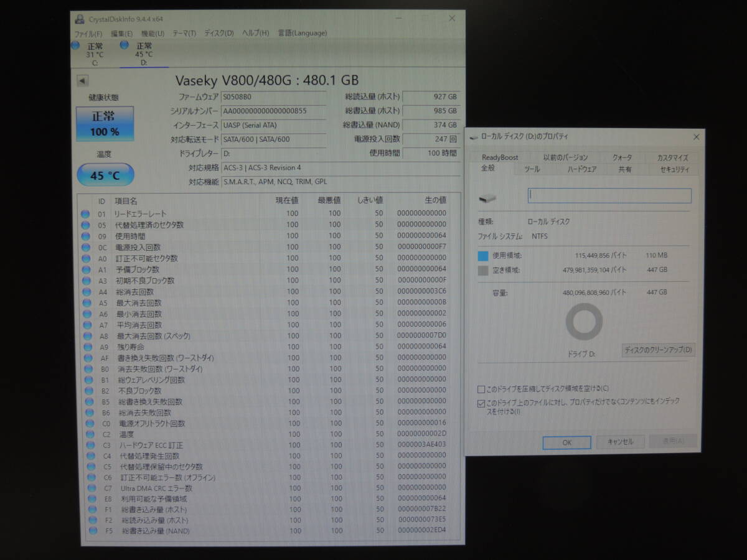Switch to the クォータ tab
This screenshot has height=560, width=747.
pyautogui.click(x=622, y=158)
